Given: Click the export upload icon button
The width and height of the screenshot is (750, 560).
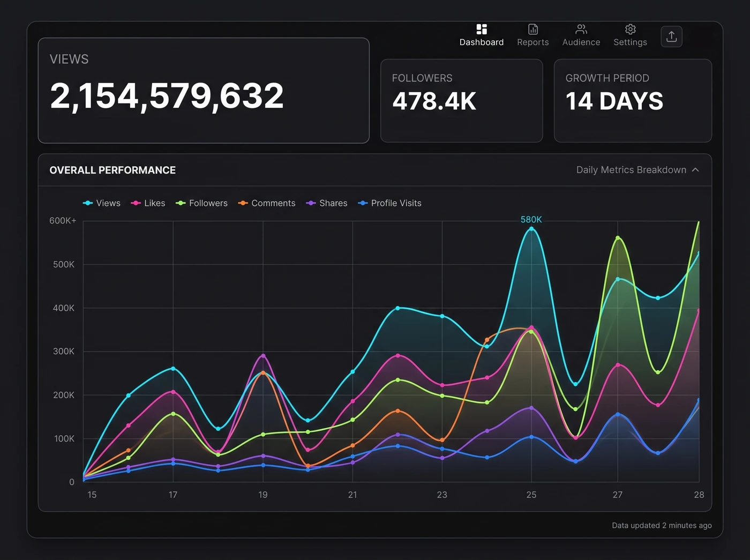Looking at the screenshot, I should tap(672, 36).
